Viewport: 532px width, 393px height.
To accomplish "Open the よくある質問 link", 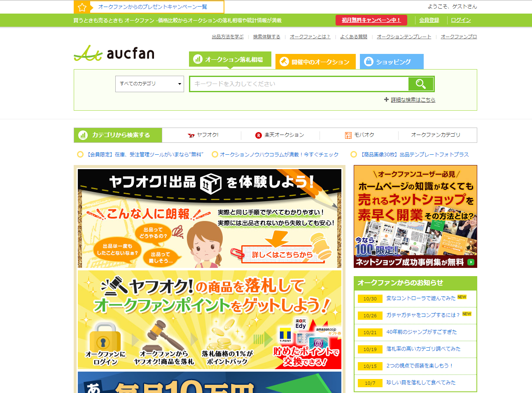I will click(354, 37).
